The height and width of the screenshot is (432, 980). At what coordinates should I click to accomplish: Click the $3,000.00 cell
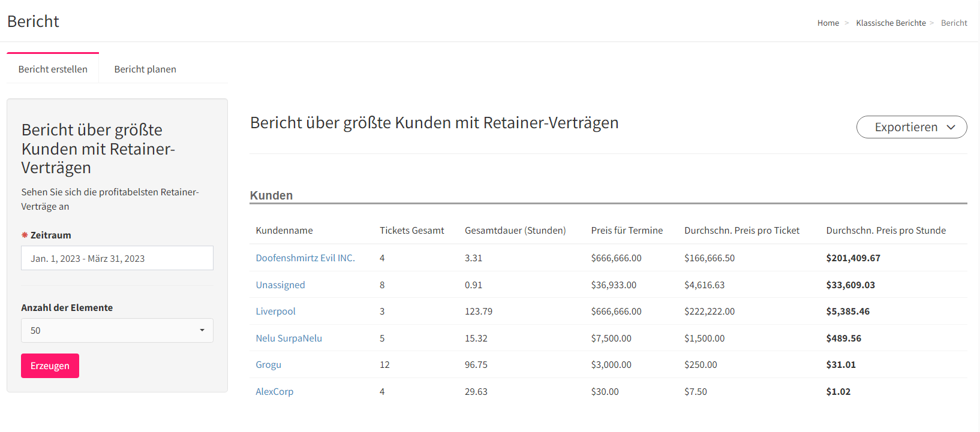[x=611, y=364]
